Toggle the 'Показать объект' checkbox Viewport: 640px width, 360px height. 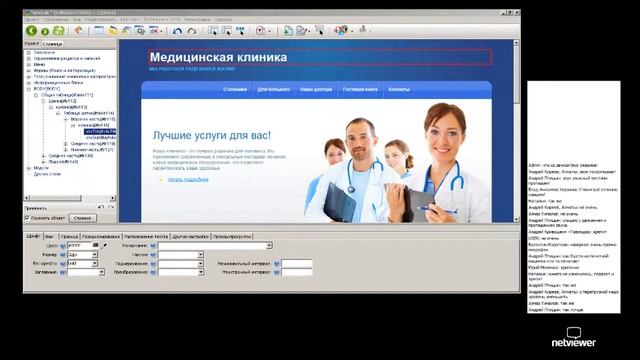click(x=27, y=218)
